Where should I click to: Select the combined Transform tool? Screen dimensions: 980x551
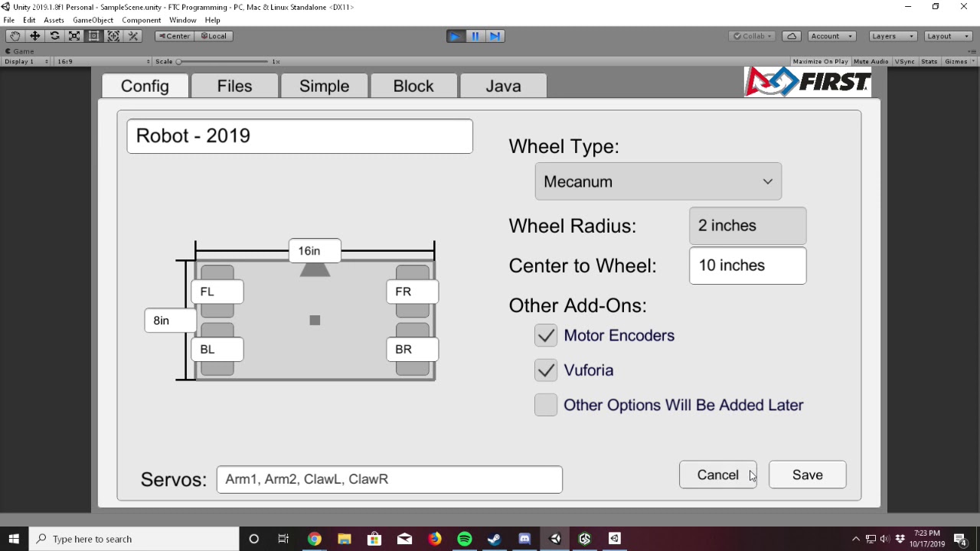(113, 36)
